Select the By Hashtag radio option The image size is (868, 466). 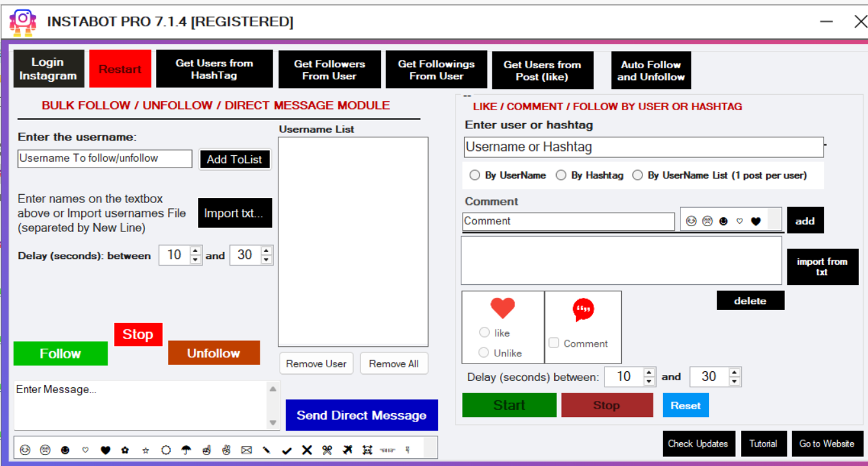(561, 175)
